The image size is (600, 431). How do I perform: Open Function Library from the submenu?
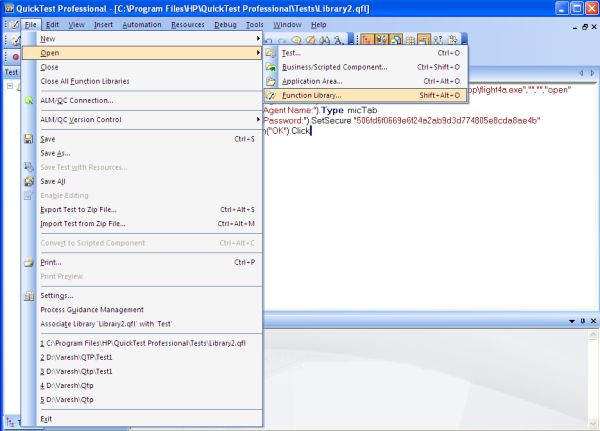(365, 95)
